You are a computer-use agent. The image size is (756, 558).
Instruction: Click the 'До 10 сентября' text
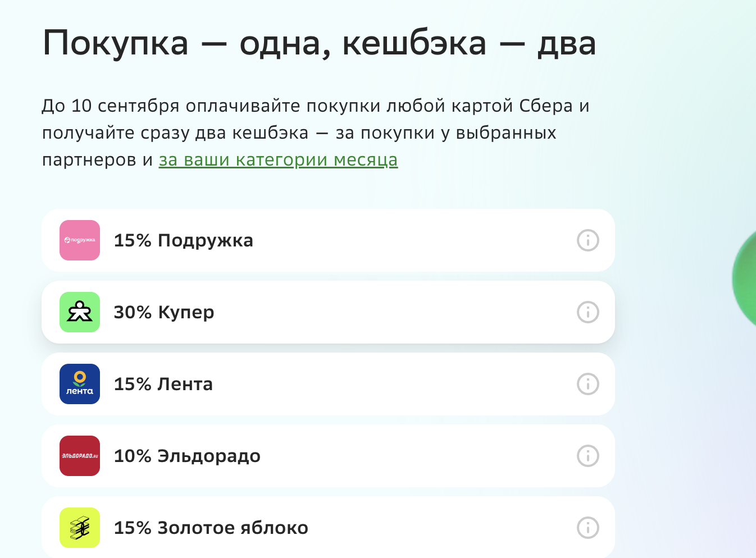(111, 106)
